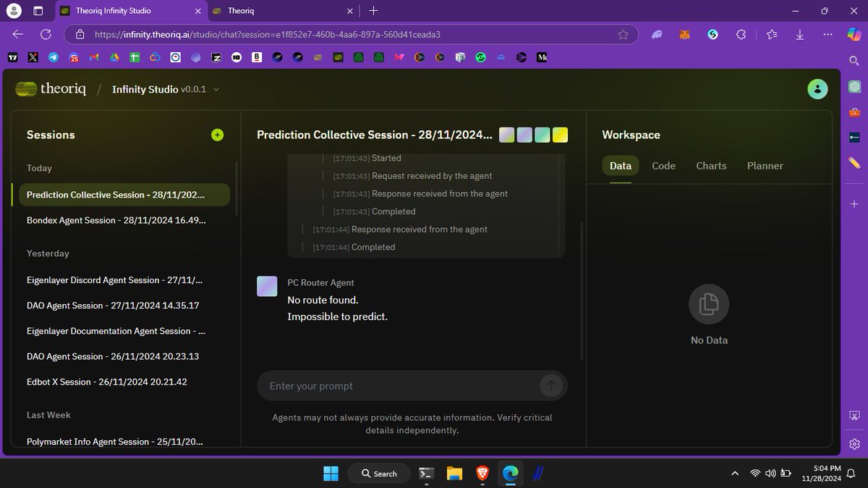Open Windows Start menu
Image resolution: width=868 pixels, height=488 pixels.
pos(331,474)
